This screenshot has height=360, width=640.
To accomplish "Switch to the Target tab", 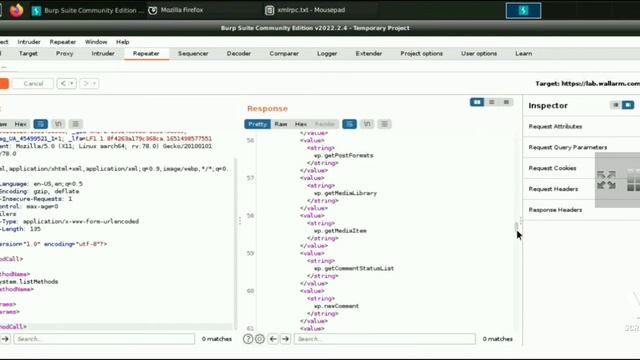I will point(28,53).
